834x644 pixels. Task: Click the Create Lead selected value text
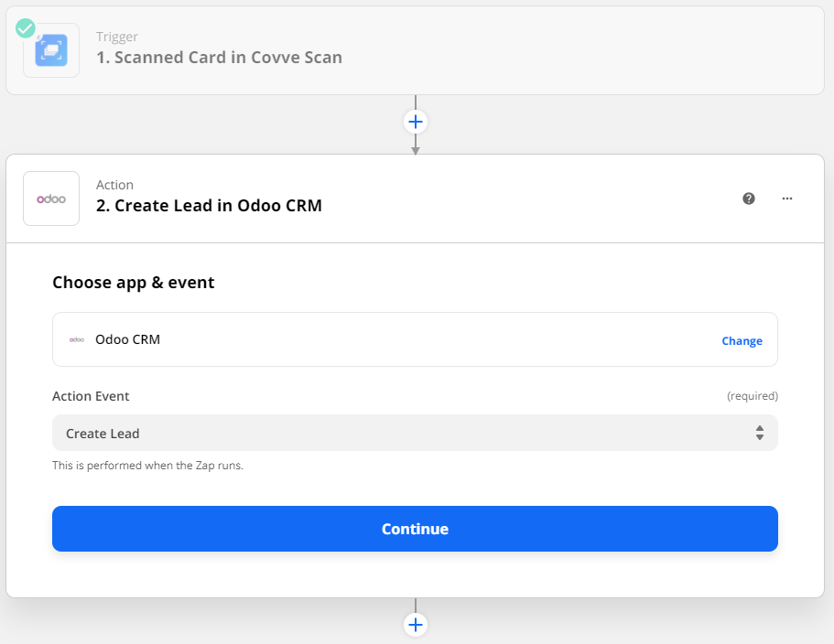(103, 433)
